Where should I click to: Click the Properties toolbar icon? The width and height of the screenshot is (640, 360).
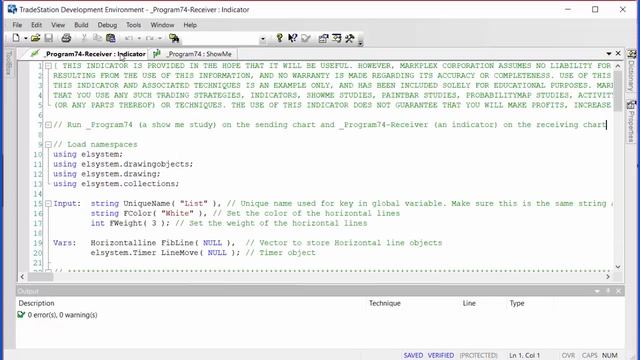tap(323, 38)
